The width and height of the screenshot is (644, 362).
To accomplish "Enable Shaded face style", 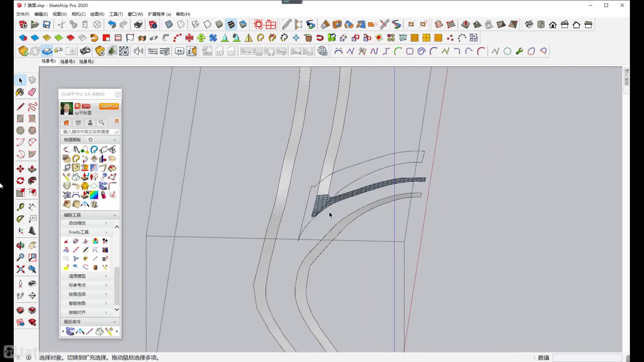I will point(219,24).
